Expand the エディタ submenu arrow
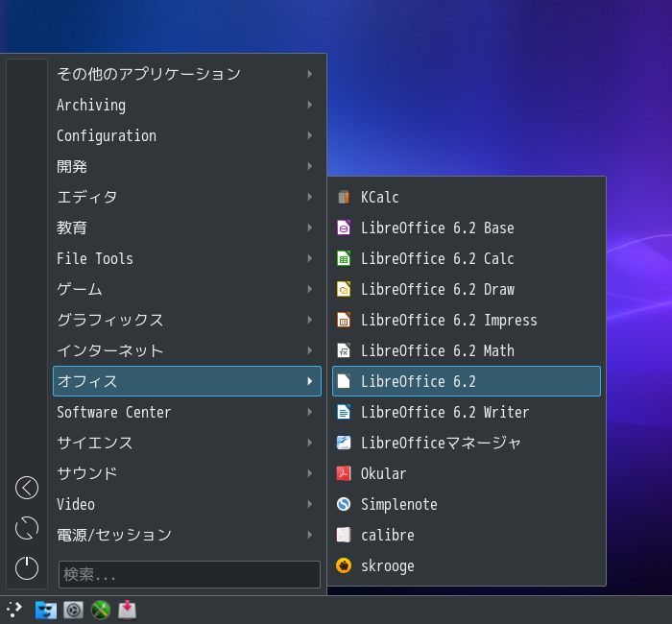672x624 pixels. pos(310,197)
